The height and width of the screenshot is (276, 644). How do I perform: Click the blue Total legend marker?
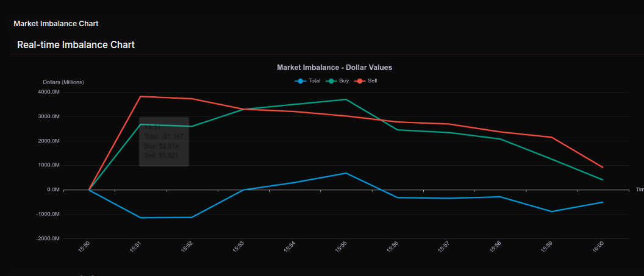click(300, 81)
